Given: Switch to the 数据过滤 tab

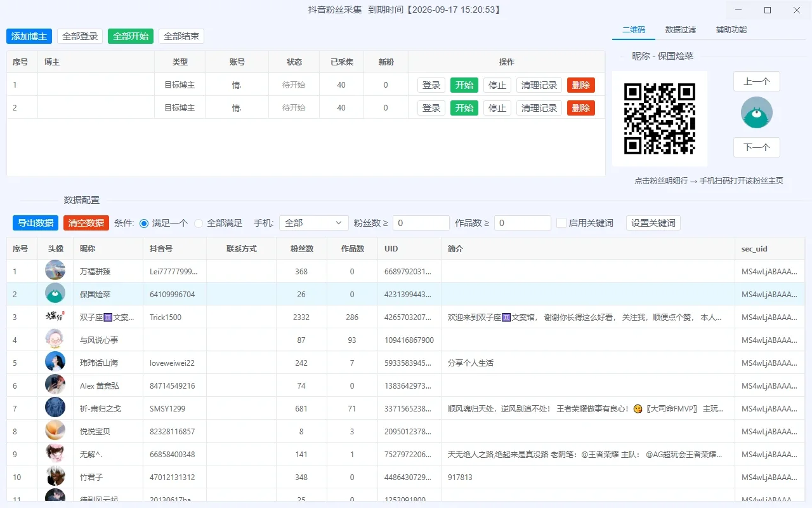Looking at the screenshot, I should tap(681, 29).
